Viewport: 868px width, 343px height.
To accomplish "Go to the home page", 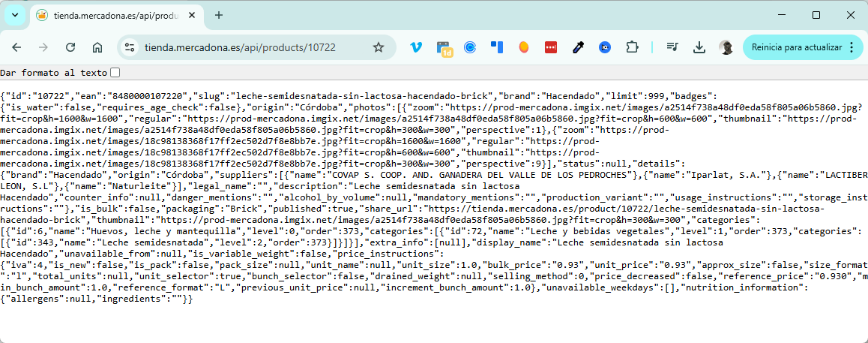I will click(97, 47).
